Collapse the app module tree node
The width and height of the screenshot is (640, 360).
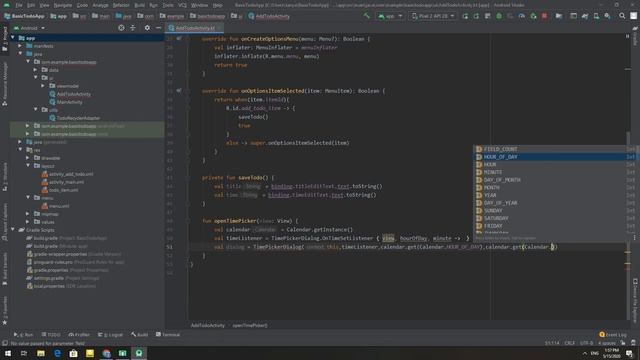click(x=13, y=38)
